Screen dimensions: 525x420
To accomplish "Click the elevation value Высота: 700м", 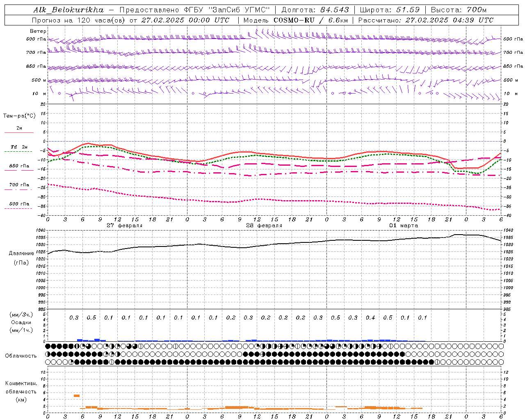I will tap(459, 9).
